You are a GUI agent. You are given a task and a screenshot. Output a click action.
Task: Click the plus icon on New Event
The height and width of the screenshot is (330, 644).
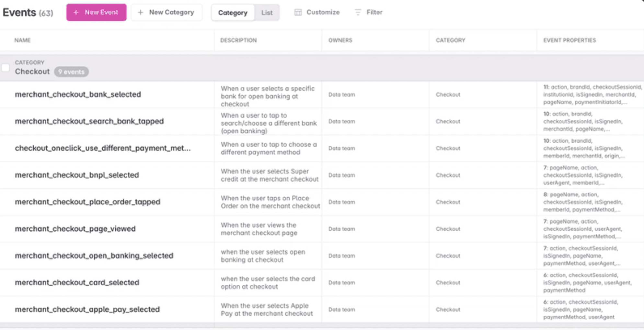[x=76, y=12]
